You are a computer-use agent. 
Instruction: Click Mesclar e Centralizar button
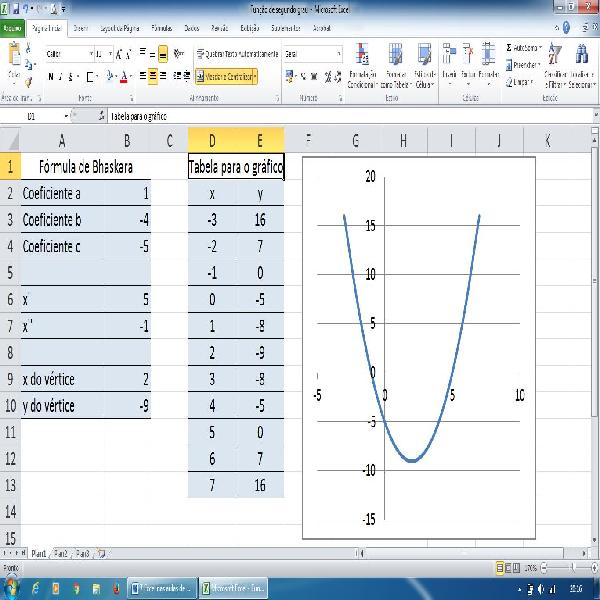(225, 77)
